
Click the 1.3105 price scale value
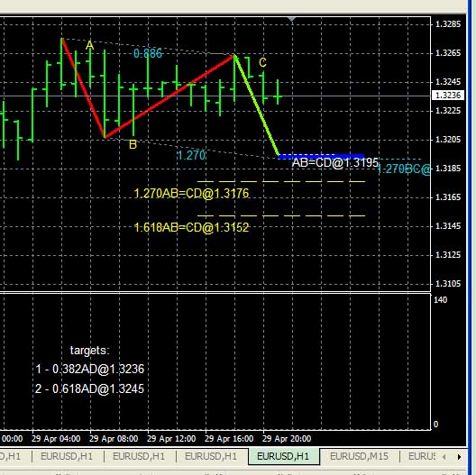click(448, 284)
